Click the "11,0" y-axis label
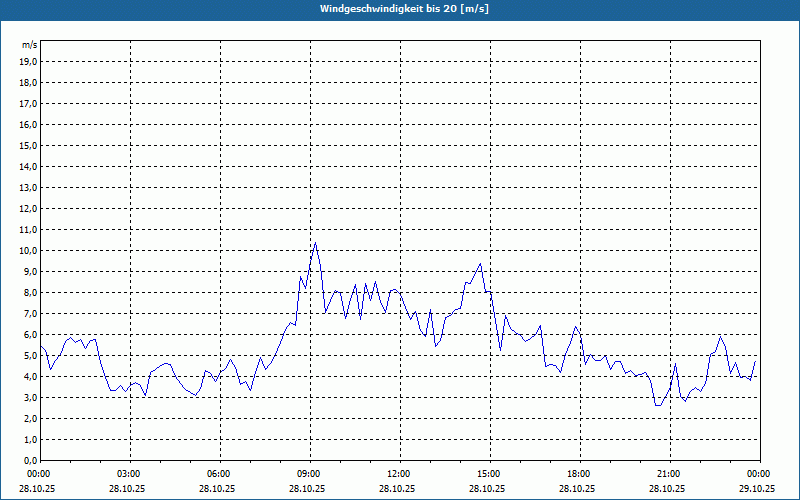 pos(29,230)
